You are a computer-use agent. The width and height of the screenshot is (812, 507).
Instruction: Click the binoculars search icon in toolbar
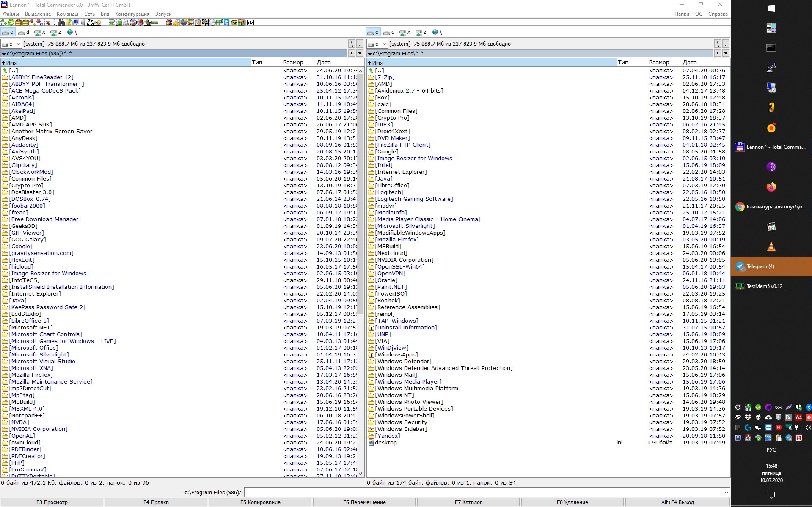[x=61, y=22]
